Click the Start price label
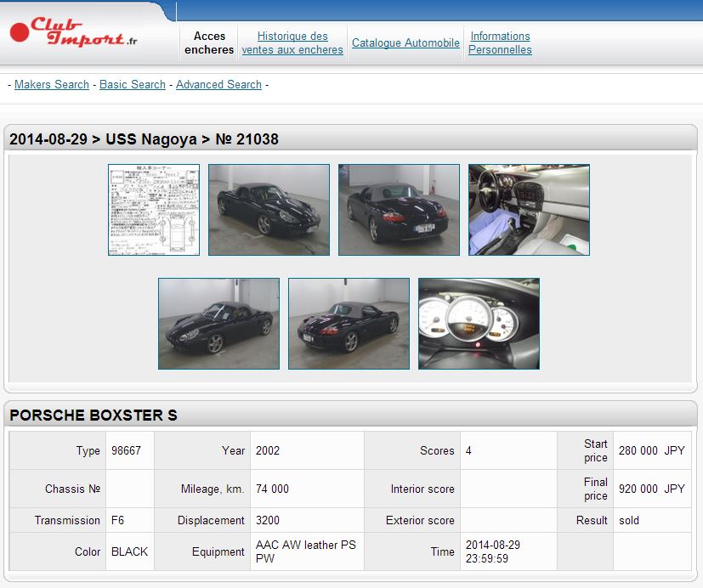Image resolution: width=703 pixels, height=588 pixels. pyautogui.click(x=596, y=450)
